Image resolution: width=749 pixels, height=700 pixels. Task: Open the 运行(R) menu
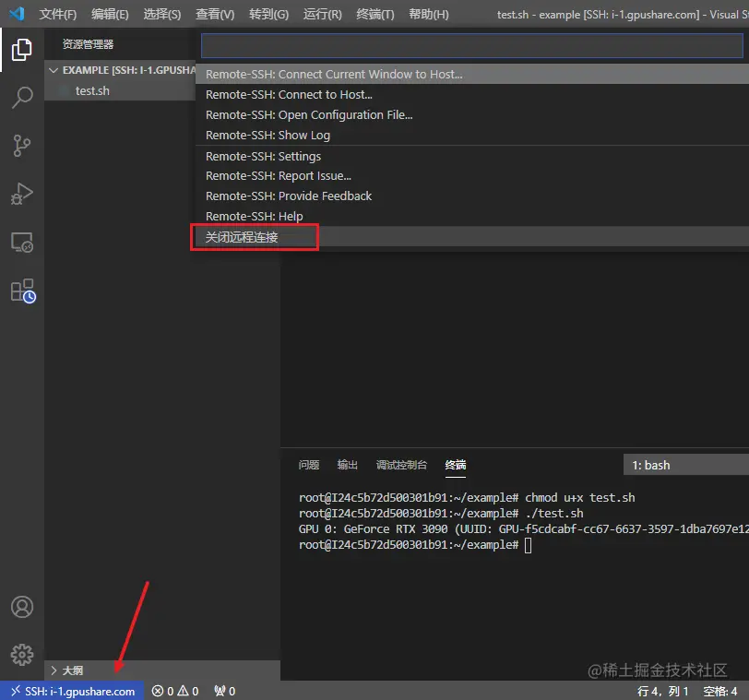[323, 15]
